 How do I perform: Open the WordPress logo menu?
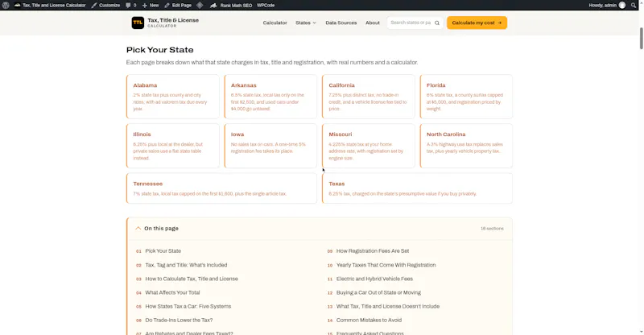(6, 6)
